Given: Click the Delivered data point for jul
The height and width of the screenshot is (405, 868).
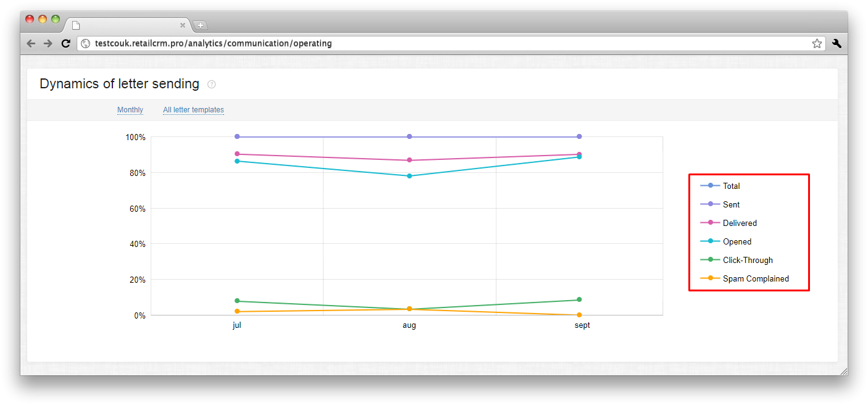Looking at the screenshot, I should [x=237, y=154].
